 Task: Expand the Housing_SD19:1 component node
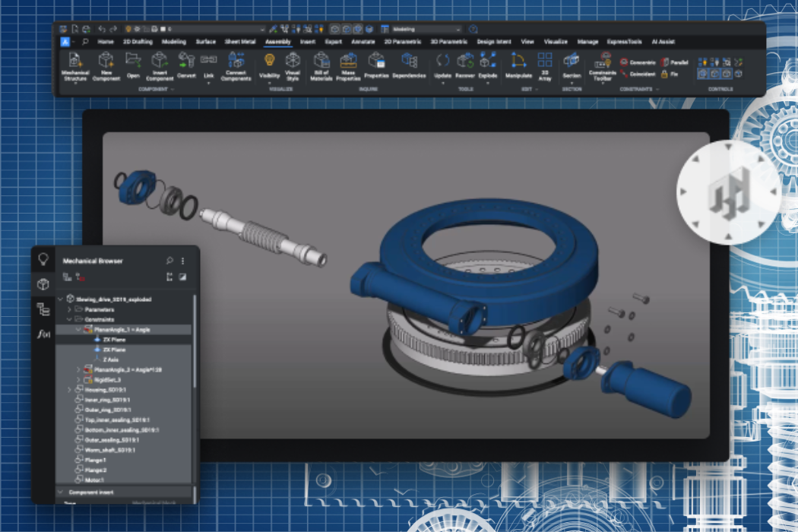(69, 390)
